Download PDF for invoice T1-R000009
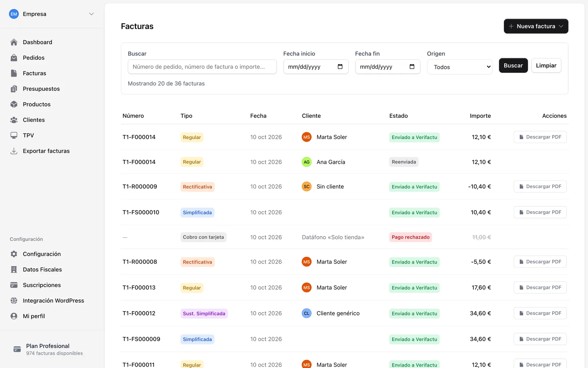Viewport: 588px width, 368px height. point(540,187)
